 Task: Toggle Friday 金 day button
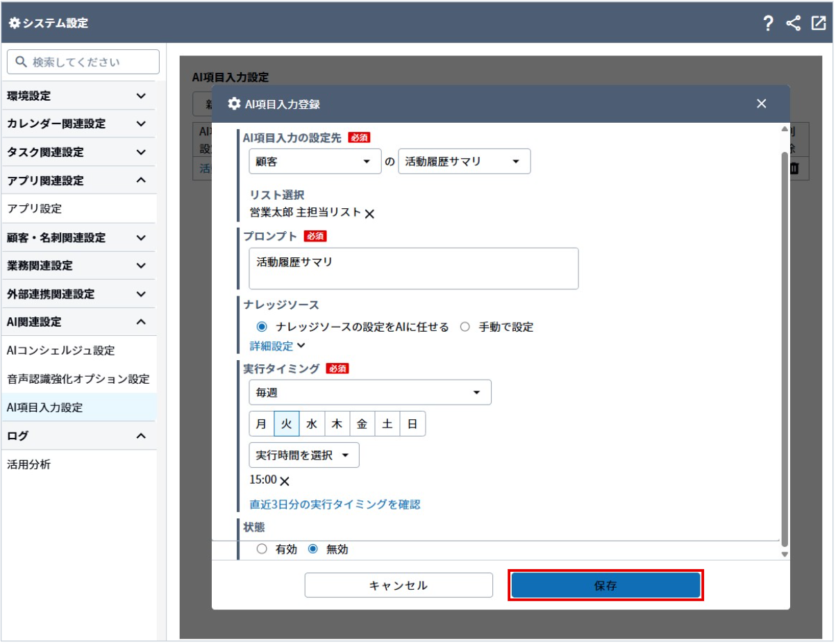click(x=362, y=424)
